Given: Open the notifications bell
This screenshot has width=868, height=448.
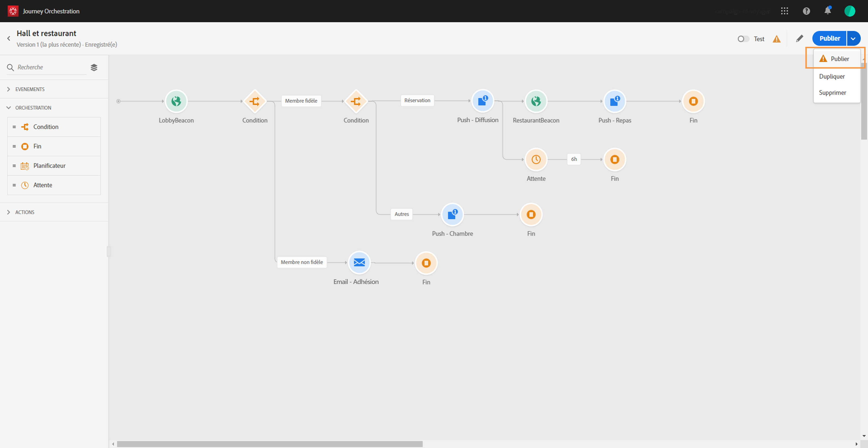Looking at the screenshot, I should click(x=827, y=11).
